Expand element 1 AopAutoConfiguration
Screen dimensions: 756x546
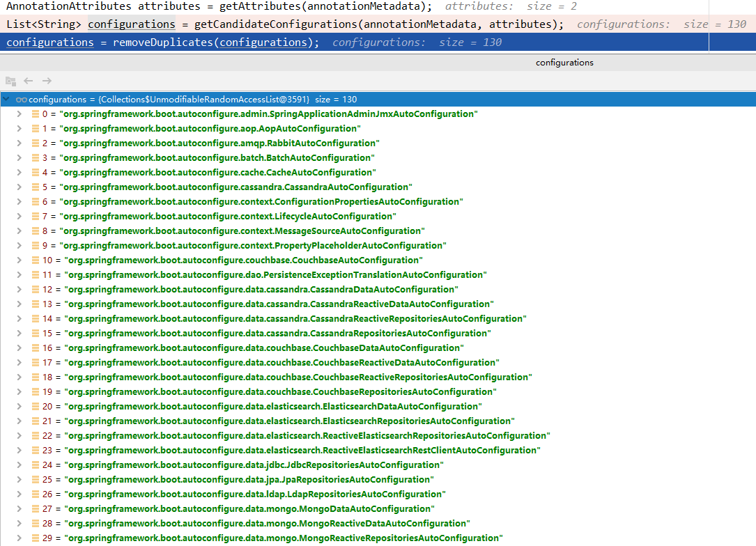pyautogui.click(x=20, y=129)
